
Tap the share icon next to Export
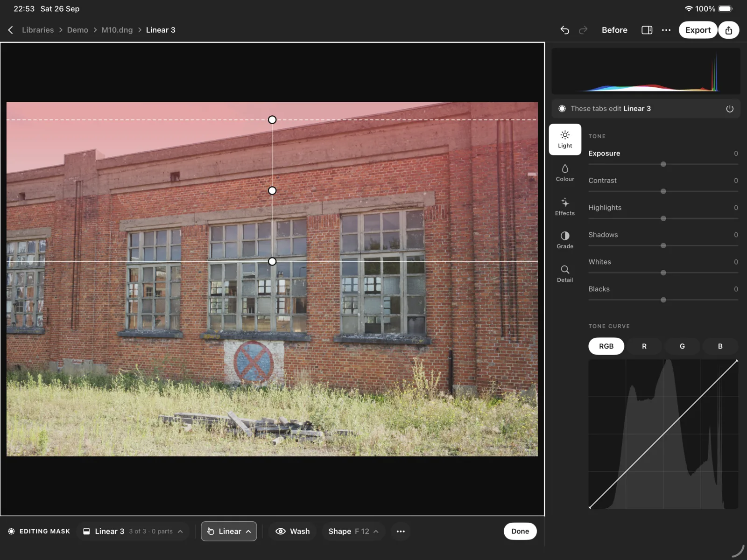tap(729, 30)
